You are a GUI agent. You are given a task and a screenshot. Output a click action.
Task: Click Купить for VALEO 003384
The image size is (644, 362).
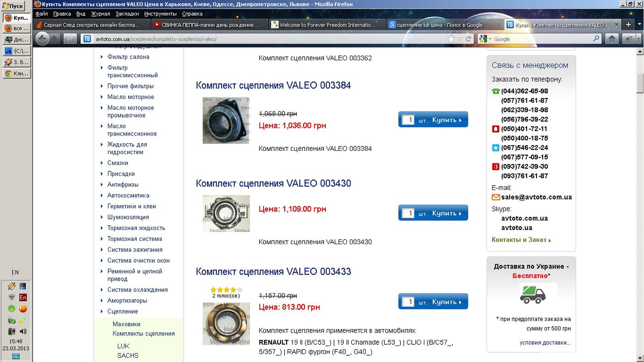pyautogui.click(x=446, y=120)
